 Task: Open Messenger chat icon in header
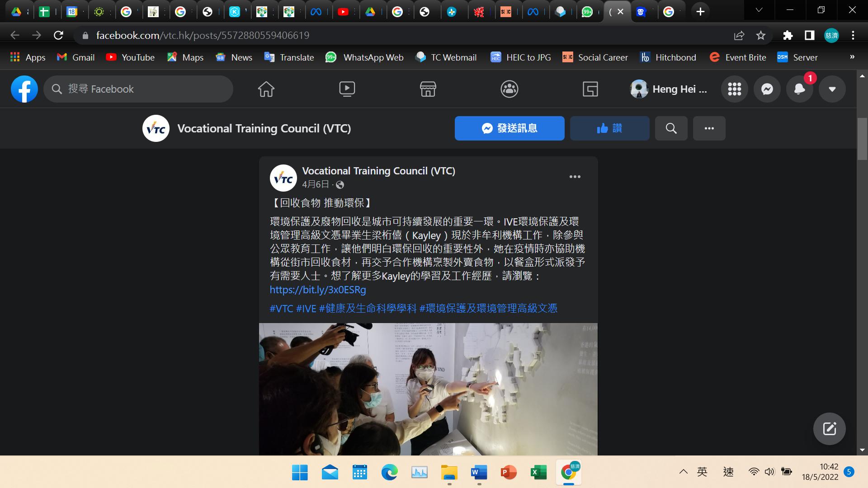click(767, 89)
